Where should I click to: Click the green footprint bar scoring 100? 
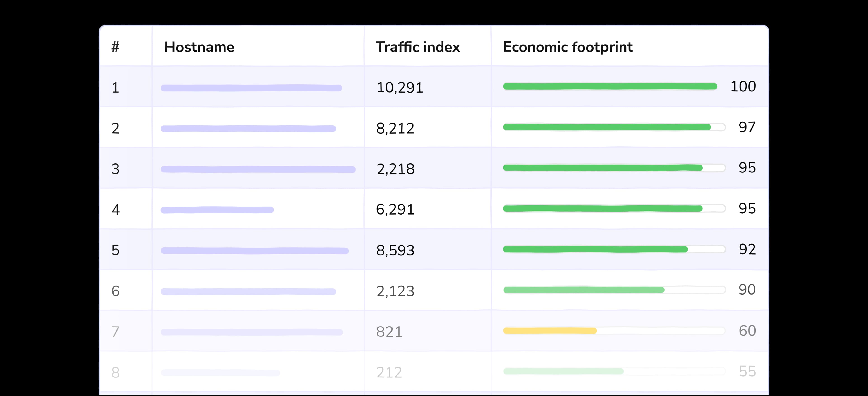click(610, 87)
